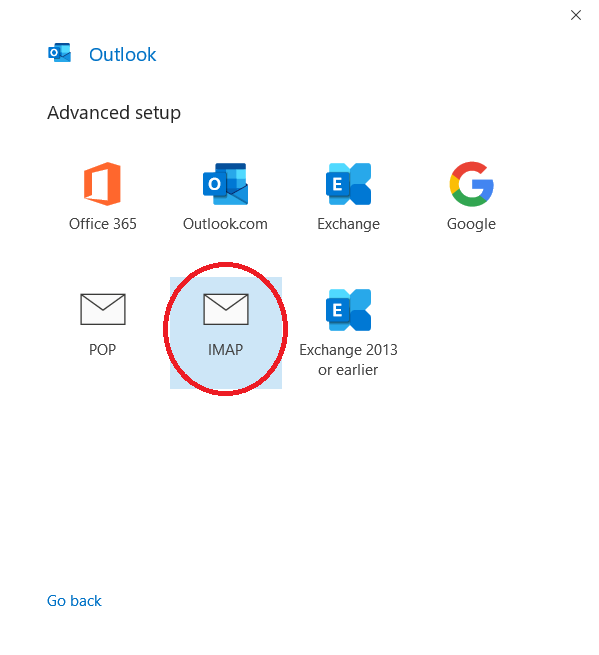Click the Exchange text label
Image resolution: width=599 pixels, height=655 pixels.
(x=348, y=224)
